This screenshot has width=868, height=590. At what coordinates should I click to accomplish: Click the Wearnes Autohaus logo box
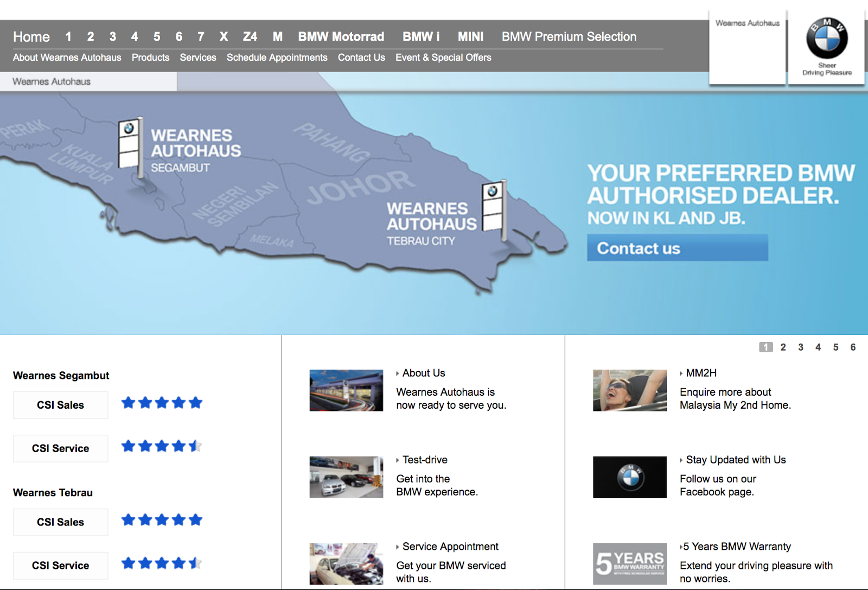tap(748, 47)
